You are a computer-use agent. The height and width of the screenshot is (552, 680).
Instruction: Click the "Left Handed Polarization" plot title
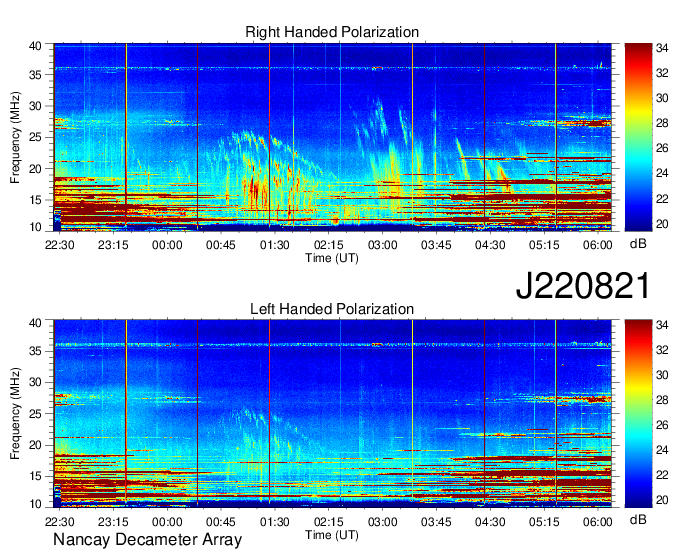pyautogui.click(x=332, y=309)
